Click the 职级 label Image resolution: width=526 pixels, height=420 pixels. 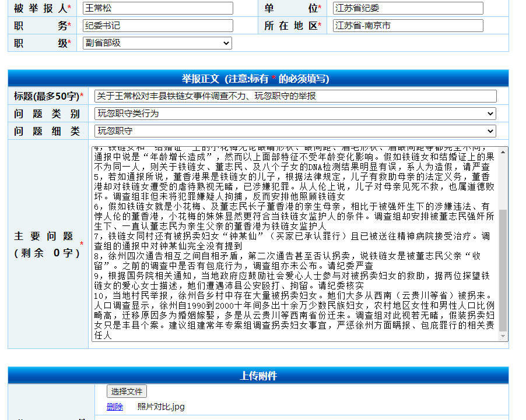pos(42,44)
